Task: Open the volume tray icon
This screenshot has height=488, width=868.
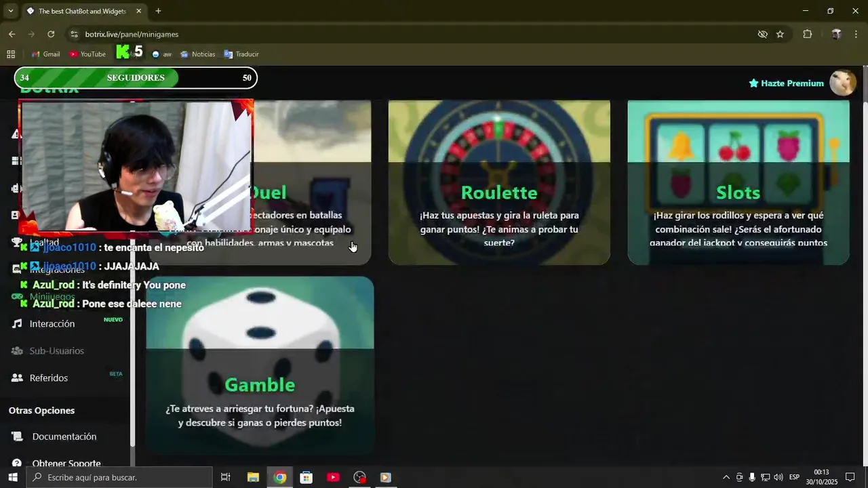Action: [778, 477]
